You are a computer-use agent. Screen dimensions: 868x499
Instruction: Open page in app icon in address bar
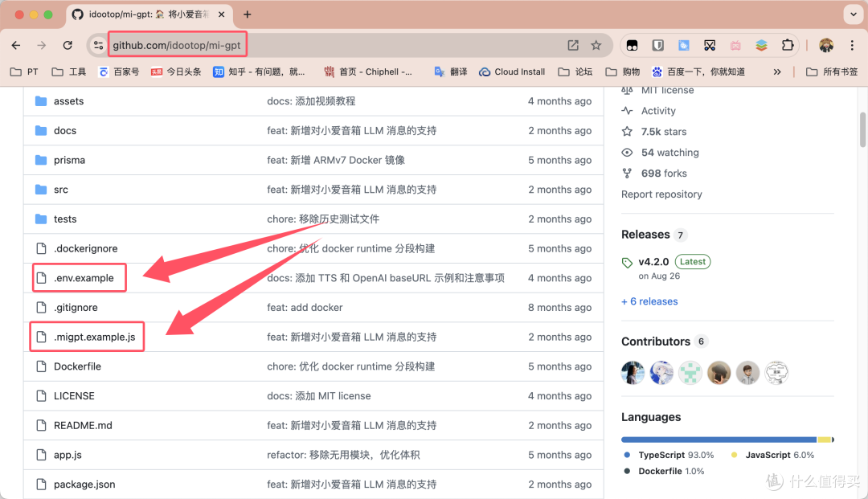coord(573,45)
